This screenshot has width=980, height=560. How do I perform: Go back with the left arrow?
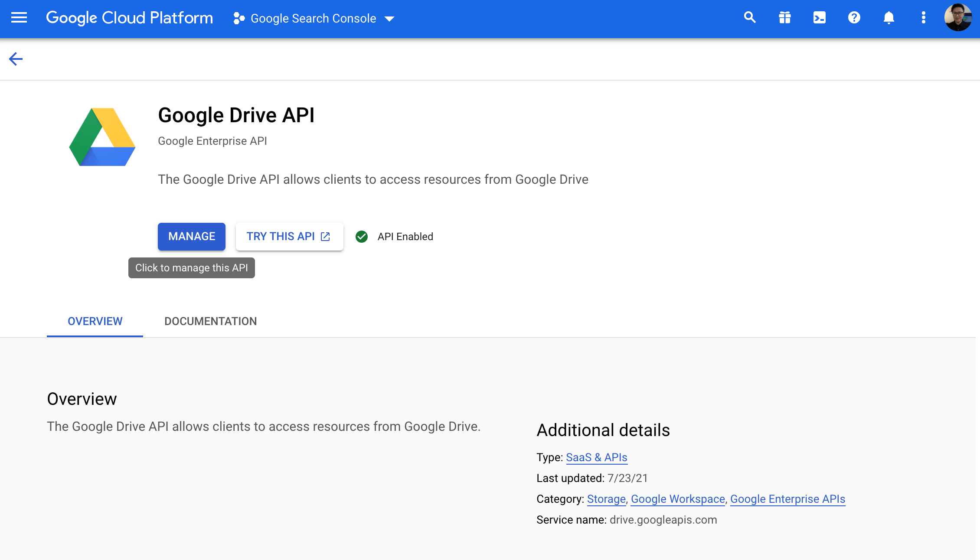click(16, 59)
